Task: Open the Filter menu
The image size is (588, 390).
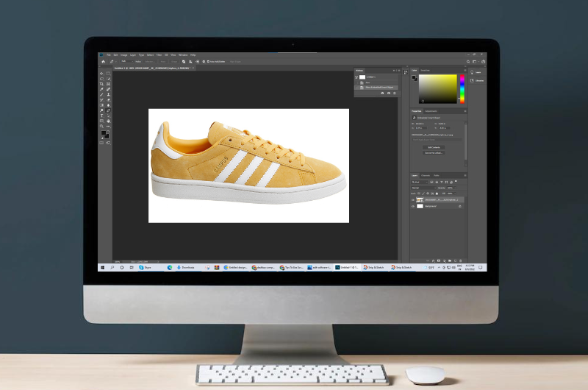Action: click(159, 54)
